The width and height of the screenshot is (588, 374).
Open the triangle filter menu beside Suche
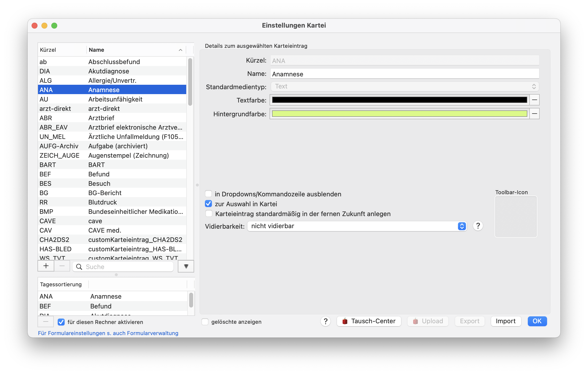point(186,266)
